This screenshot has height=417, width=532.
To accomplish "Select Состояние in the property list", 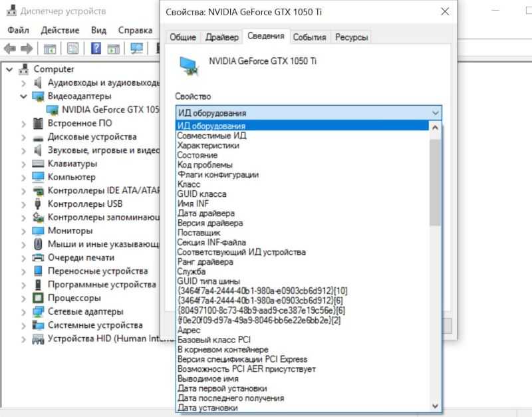I will pos(198,156).
